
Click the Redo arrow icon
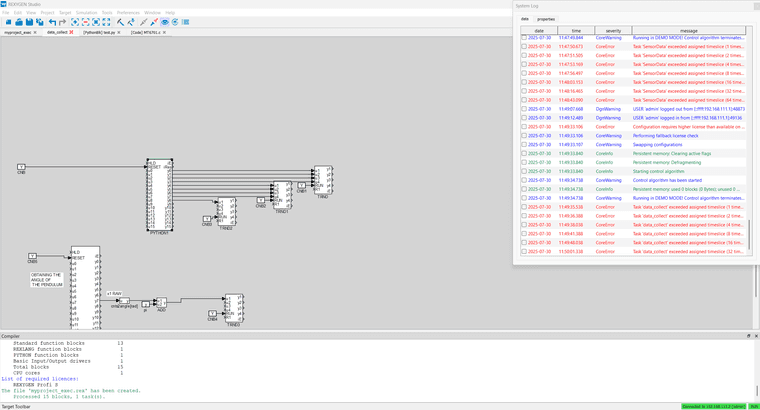(x=63, y=22)
